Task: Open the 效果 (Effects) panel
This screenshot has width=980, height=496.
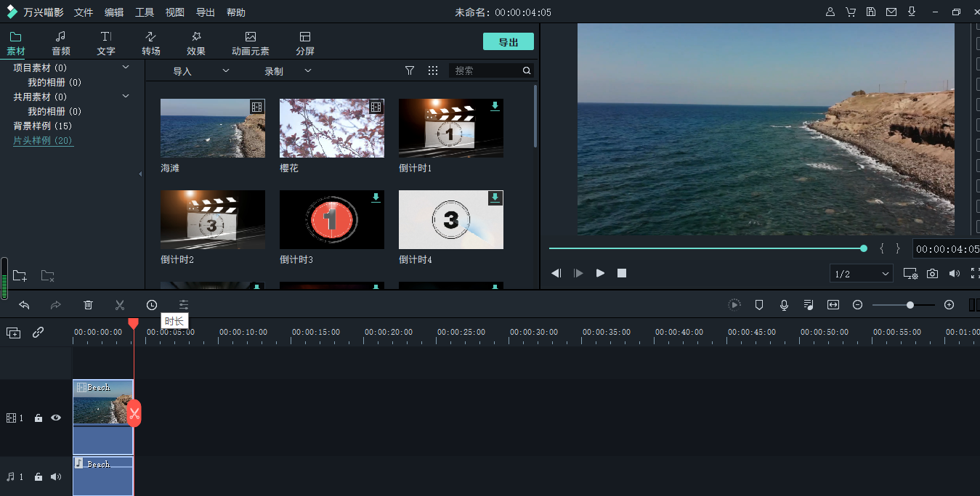Action: [195, 41]
